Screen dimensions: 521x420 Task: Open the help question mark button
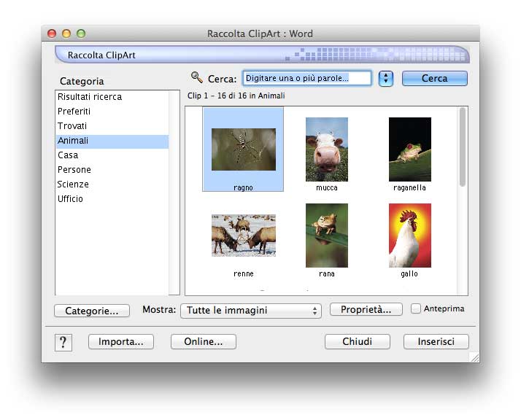click(63, 342)
